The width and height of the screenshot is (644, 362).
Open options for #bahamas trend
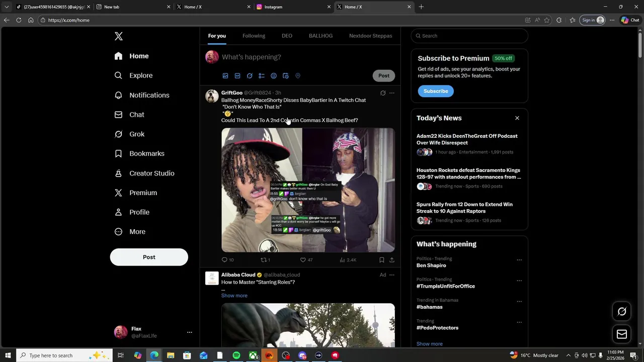pos(519,302)
